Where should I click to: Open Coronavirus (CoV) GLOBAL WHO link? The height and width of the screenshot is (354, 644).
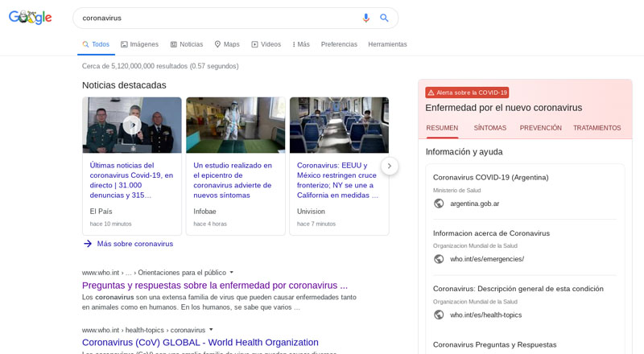coord(200,342)
